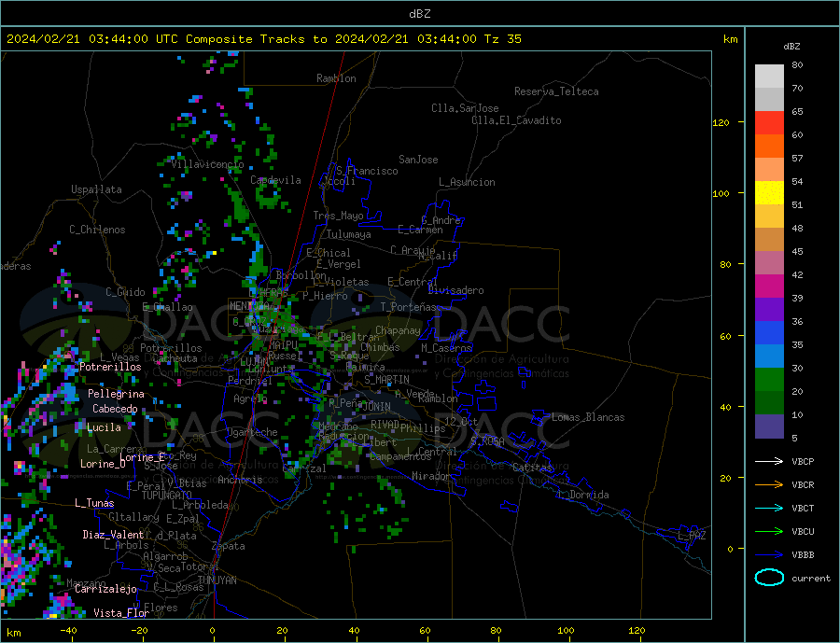
Task: Click the 'TUPUNGATO' city label
Action: tap(166, 496)
